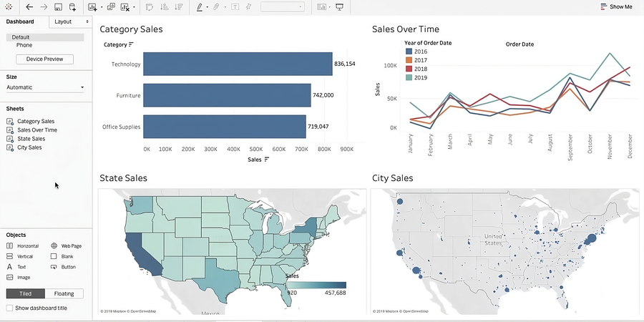Screen dimensions: 644x322
Task: Open the toolbar fit dropdown box
Action: tap(283, 7)
